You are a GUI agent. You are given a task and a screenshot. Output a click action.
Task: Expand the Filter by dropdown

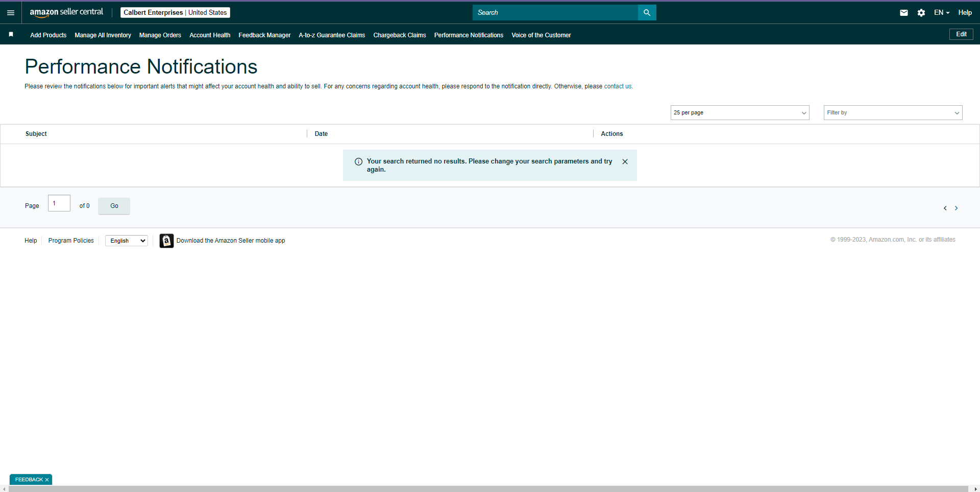(893, 112)
